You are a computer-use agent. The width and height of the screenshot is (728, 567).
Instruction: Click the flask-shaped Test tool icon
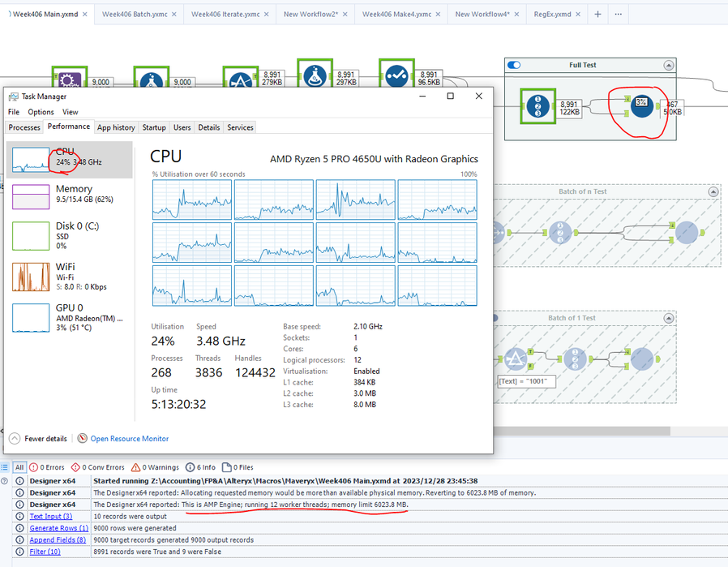point(315,75)
